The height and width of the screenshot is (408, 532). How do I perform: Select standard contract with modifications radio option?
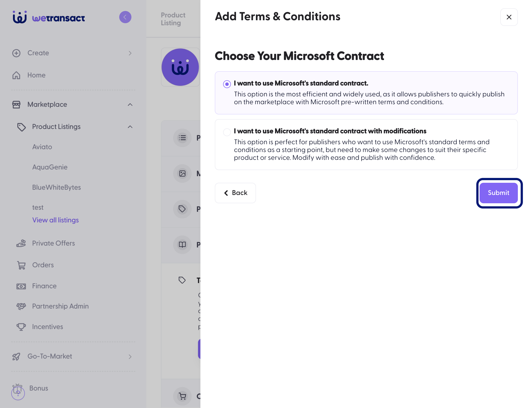tap(227, 132)
